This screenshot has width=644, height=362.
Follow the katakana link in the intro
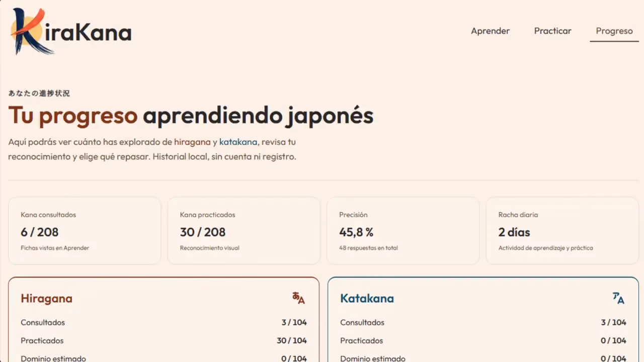[238, 142]
